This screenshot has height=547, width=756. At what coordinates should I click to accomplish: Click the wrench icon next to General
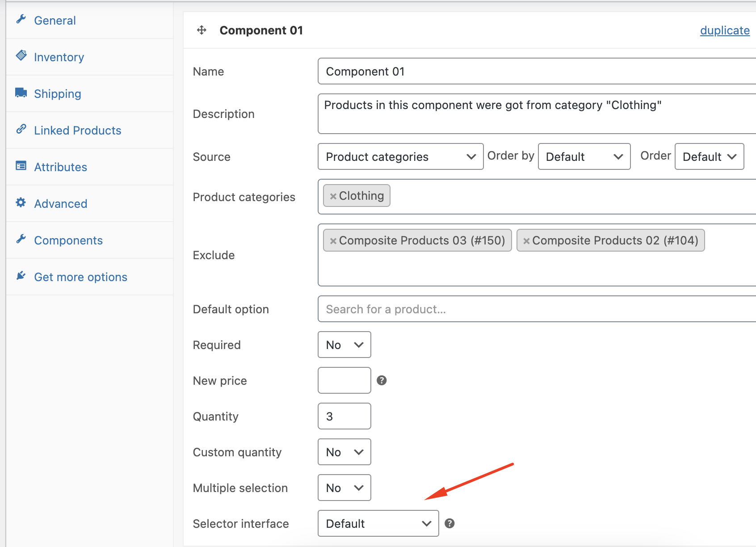[21, 19]
